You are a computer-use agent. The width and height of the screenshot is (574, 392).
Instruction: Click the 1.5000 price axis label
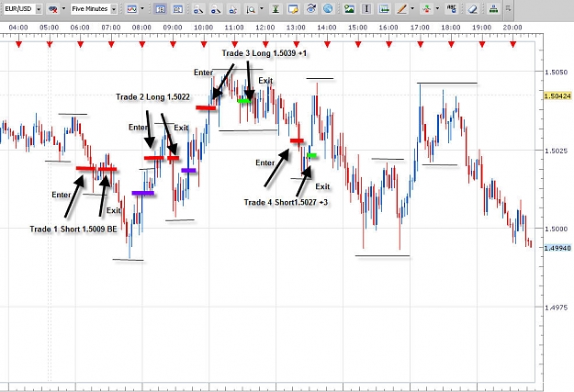556,229
